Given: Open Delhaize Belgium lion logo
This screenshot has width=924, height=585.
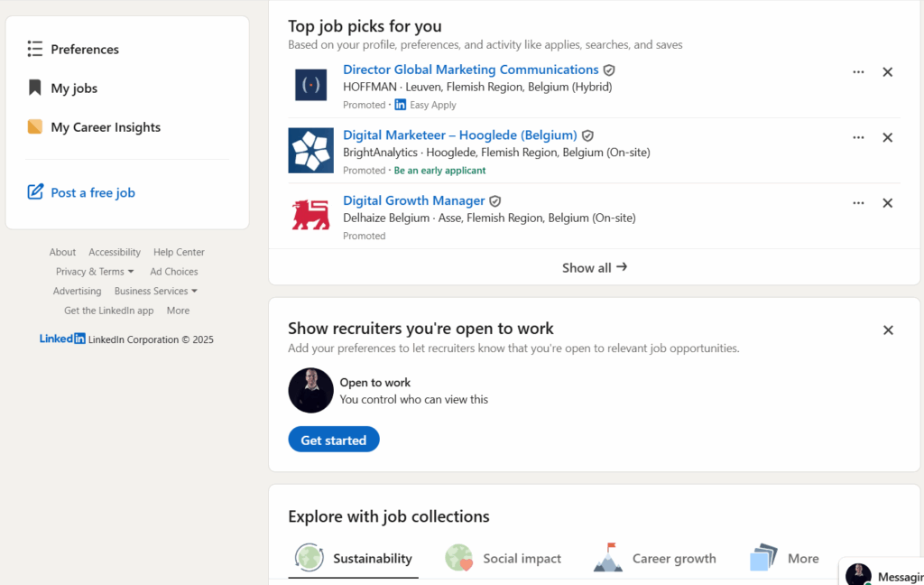Looking at the screenshot, I should click(x=310, y=215).
